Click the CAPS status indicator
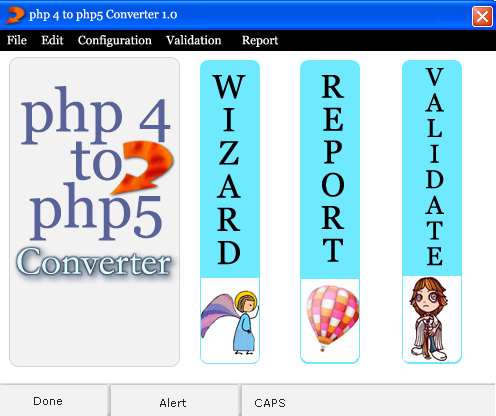The height and width of the screenshot is (416, 496). pyautogui.click(x=270, y=403)
